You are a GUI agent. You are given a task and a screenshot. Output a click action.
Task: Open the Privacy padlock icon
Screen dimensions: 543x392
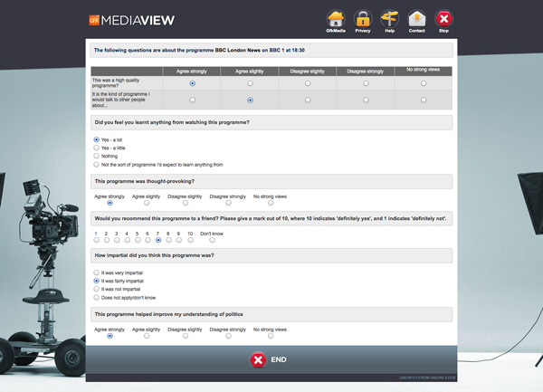coord(363,19)
